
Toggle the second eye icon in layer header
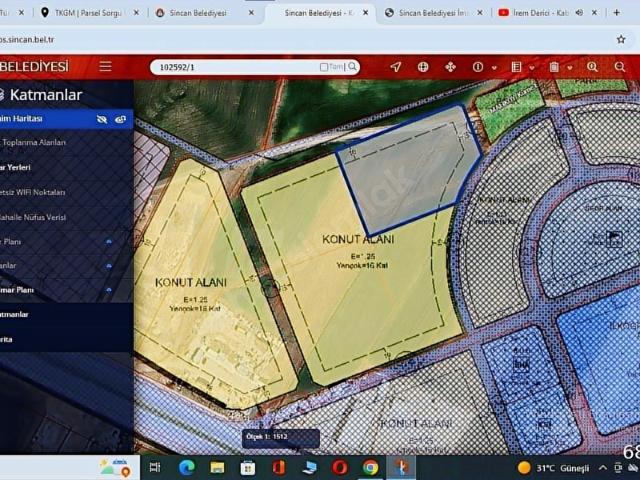point(120,119)
